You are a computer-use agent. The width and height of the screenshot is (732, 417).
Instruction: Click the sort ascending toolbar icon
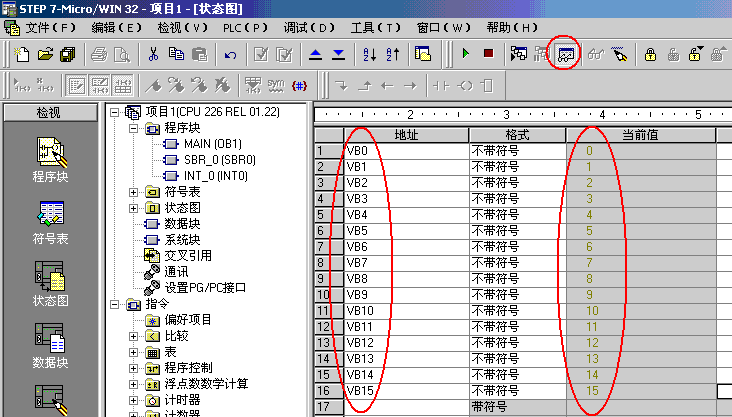click(369, 53)
